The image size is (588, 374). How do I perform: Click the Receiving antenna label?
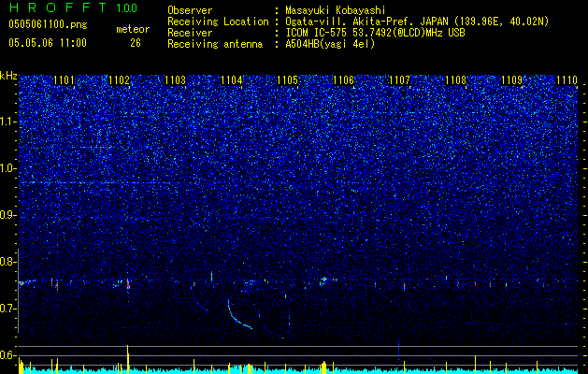[215, 44]
